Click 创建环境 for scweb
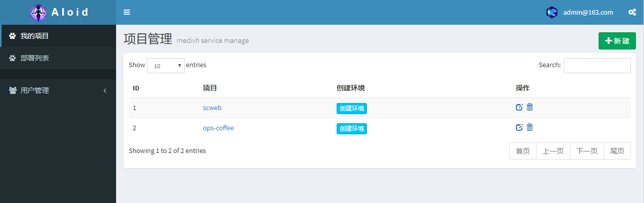Image resolution: width=644 pixels, height=203 pixels. pos(351,108)
